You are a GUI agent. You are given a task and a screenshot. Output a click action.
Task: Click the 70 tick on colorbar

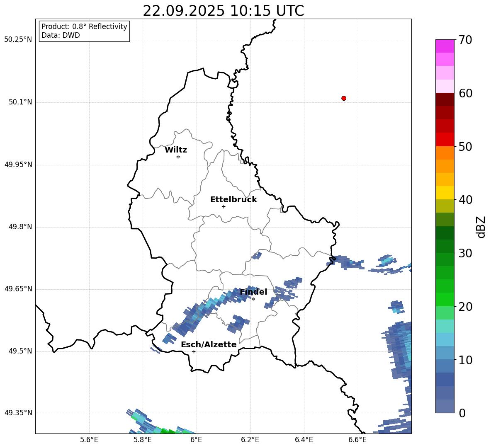coord(465,40)
